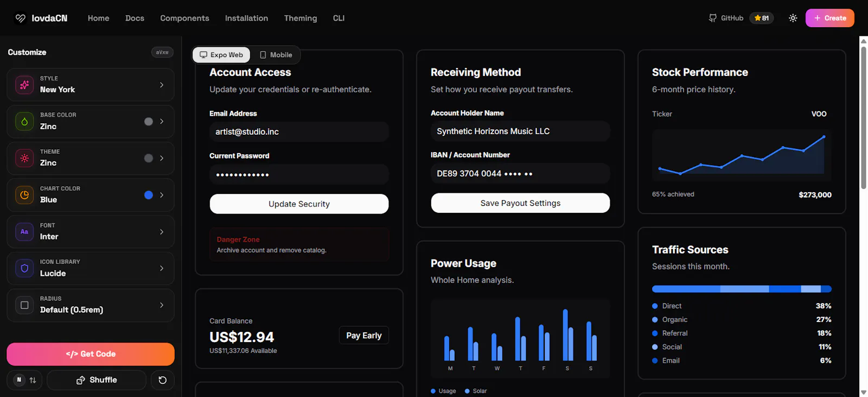
Task: Switch to the Mobile preview tab
Action: click(276, 55)
